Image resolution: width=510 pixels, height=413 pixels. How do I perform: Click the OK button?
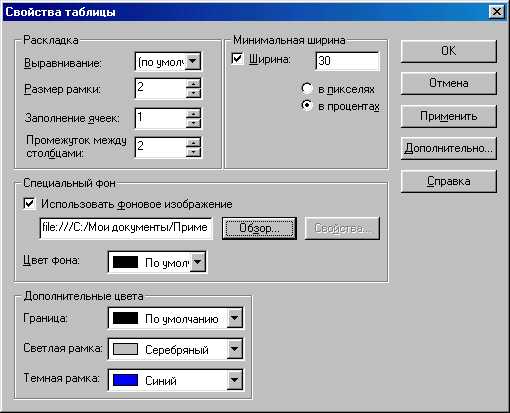click(x=449, y=51)
